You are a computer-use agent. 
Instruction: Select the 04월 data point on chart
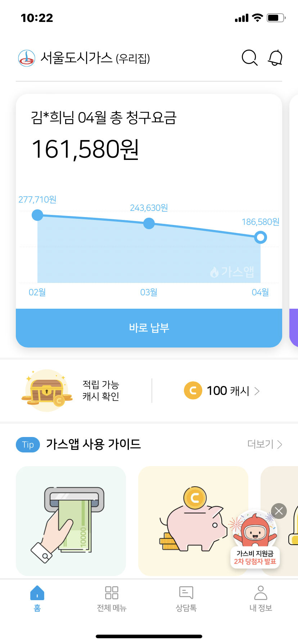click(x=260, y=237)
